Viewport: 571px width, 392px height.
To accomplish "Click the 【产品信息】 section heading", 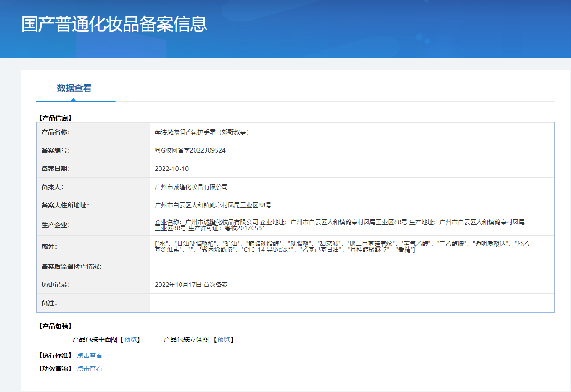I will tap(55, 117).
